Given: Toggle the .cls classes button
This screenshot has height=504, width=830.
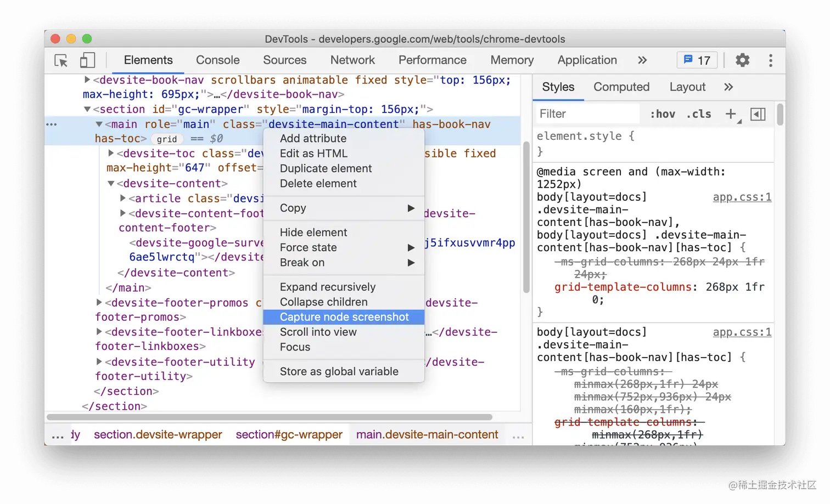Looking at the screenshot, I should click(x=699, y=114).
